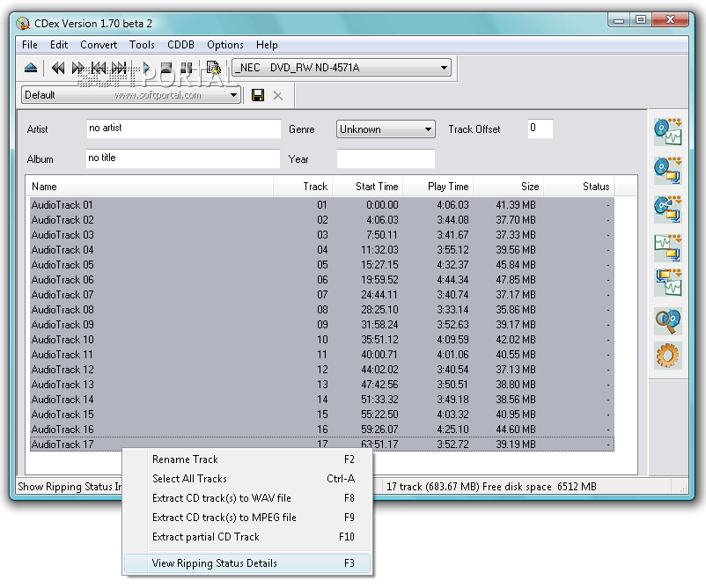Image resolution: width=706 pixels, height=588 pixels.
Task: Select the AudioTrack 05 row
Action: click(x=322, y=265)
